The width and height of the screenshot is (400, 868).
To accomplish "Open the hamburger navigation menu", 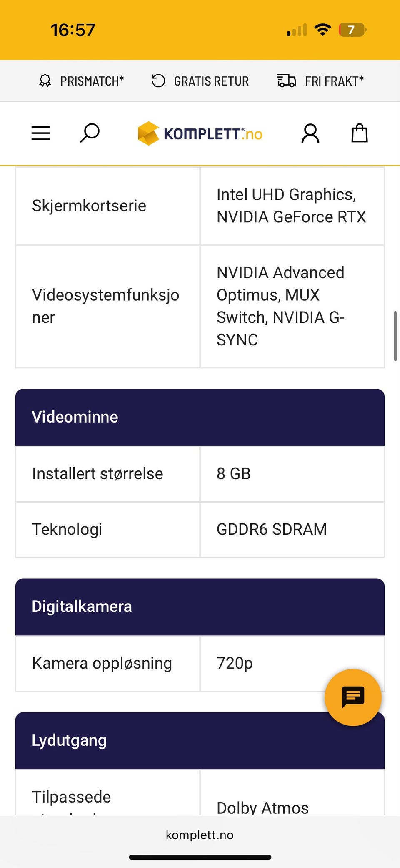I will [41, 133].
